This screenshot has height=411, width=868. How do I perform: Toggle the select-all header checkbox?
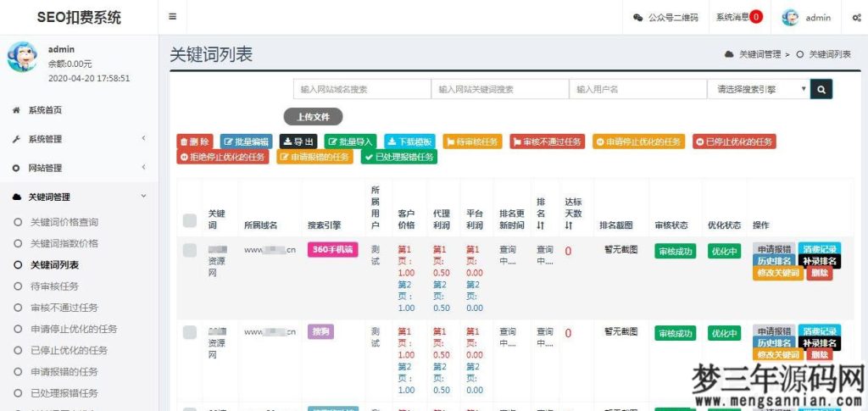(190, 220)
